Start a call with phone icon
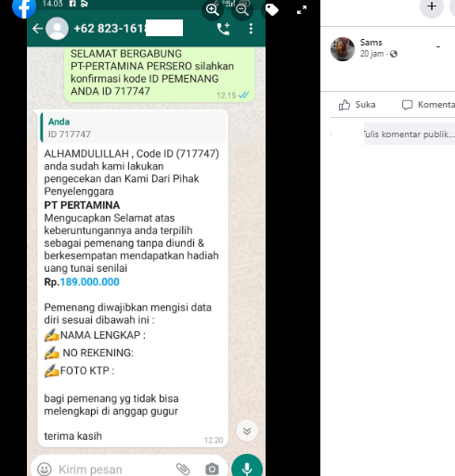The height and width of the screenshot is (476, 455). click(224, 29)
